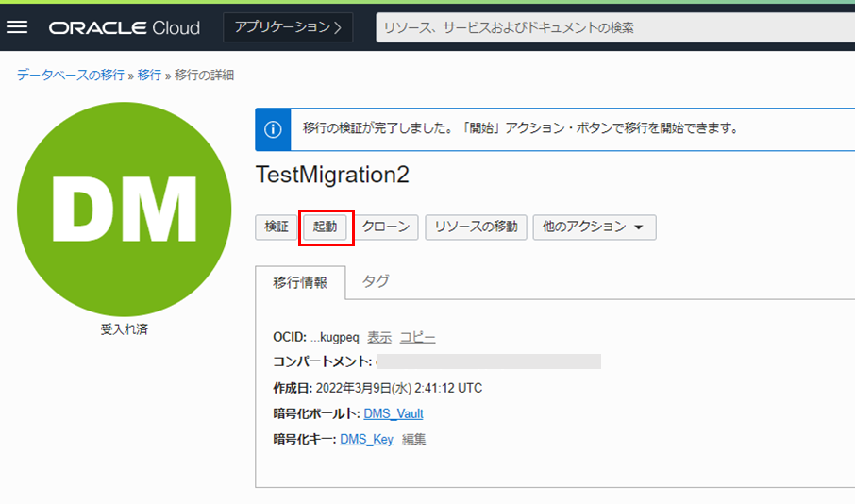Copy the OCID with コピー link
Screen dimensions: 855x504
(417, 337)
